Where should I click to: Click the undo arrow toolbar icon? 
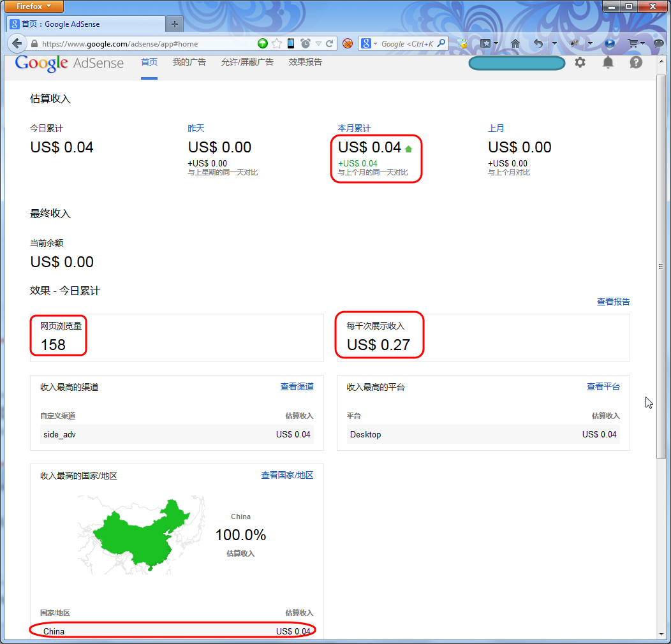538,43
